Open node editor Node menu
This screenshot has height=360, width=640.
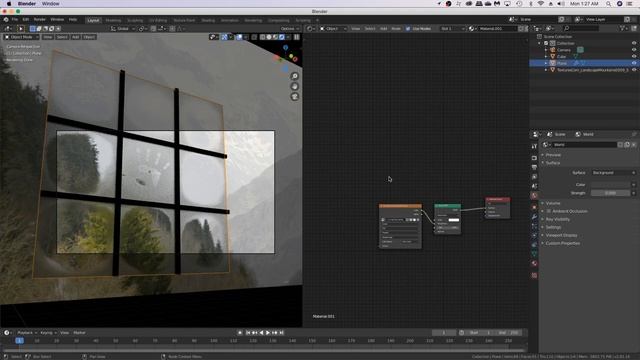[396, 29]
